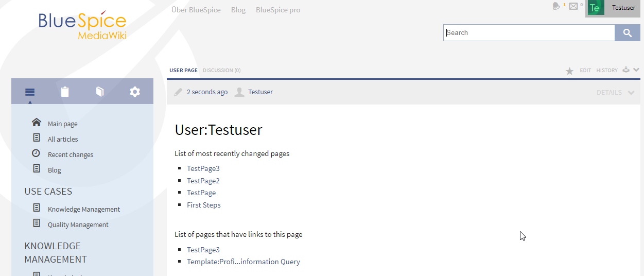Open the export download icon menu

pyautogui.click(x=626, y=70)
